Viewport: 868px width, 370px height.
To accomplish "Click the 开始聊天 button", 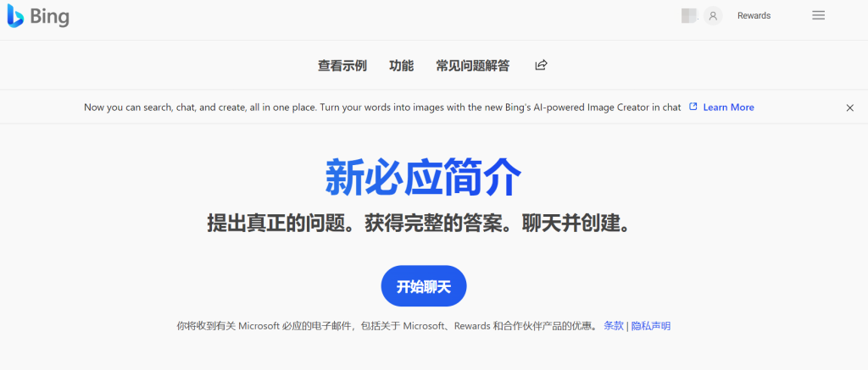I will [x=424, y=286].
